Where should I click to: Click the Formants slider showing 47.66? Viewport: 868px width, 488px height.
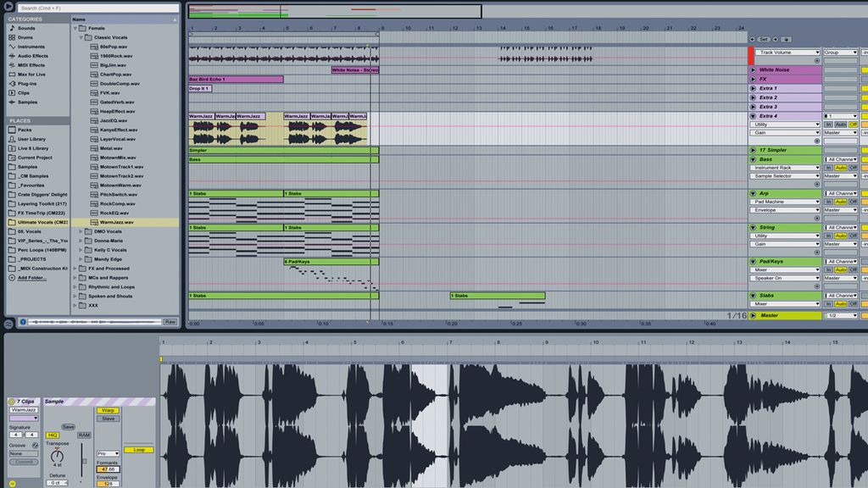(108, 469)
